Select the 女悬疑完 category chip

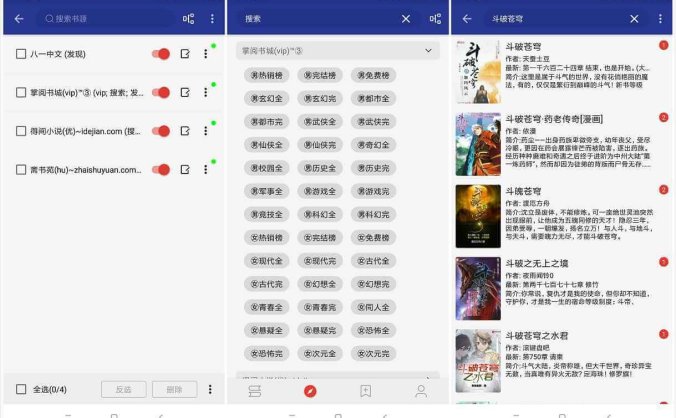point(320,331)
